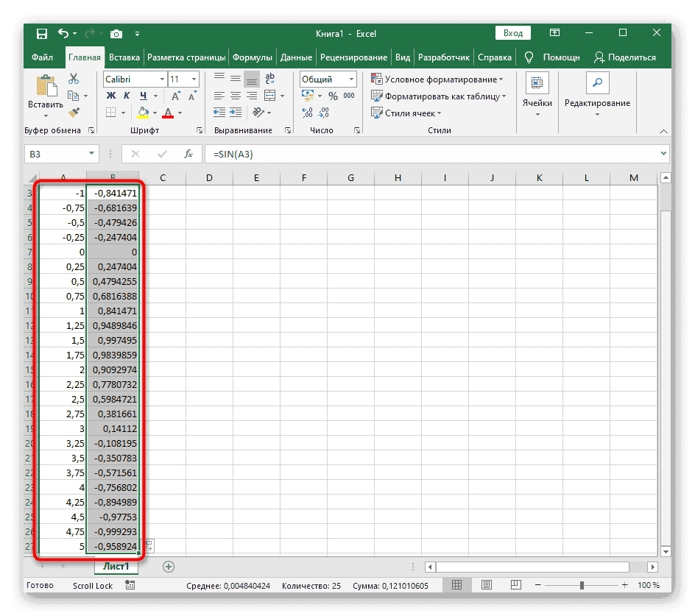Toggle italic formatting with К

pos(125,96)
